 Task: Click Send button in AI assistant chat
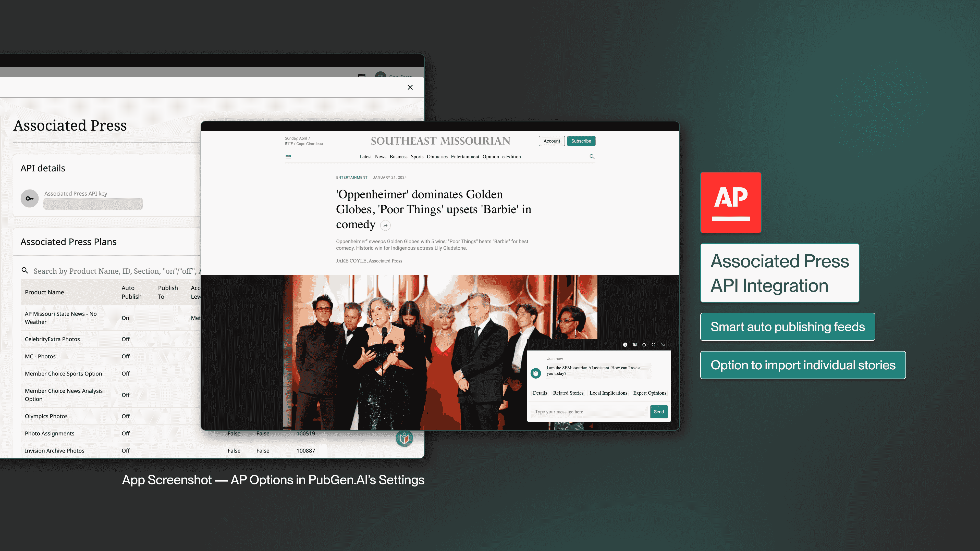click(658, 411)
